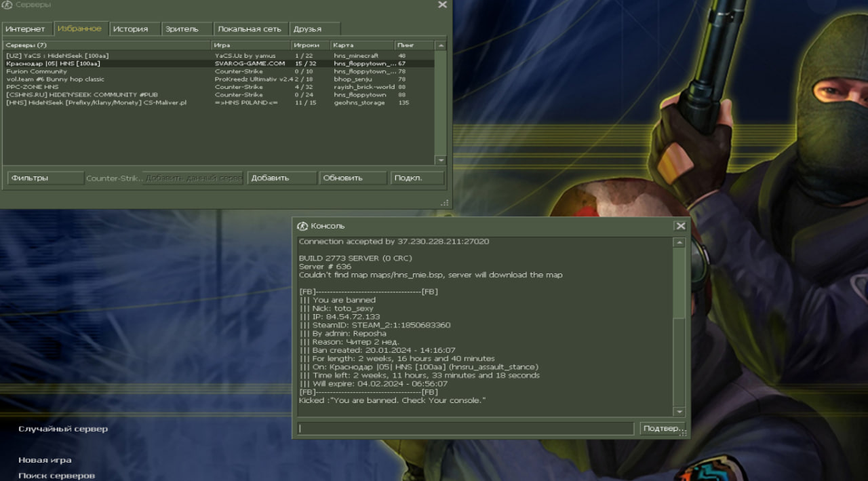The width and height of the screenshot is (868, 481).
Task: Select the CS-Maliver.pl HideNSeek server row
Action: [x=218, y=102]
